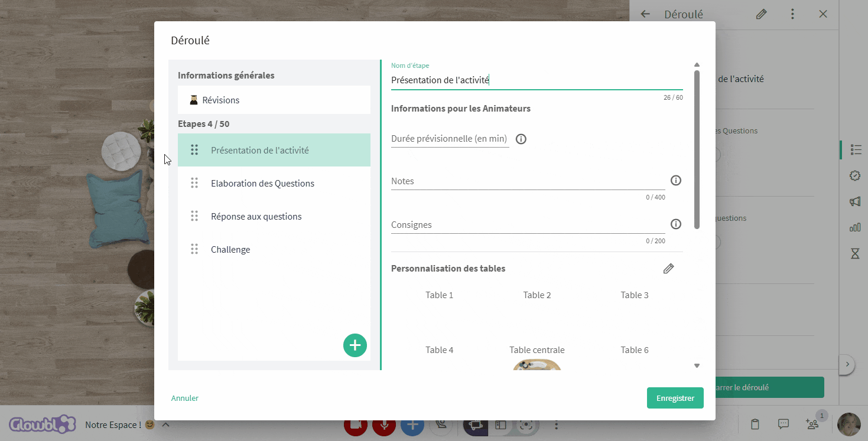868x441 pixels.
Task: Open the participants icon in bottom bar
Action: click(812, 424)
